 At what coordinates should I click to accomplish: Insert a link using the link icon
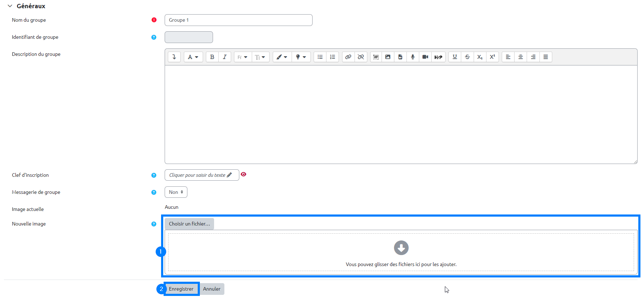348,57
